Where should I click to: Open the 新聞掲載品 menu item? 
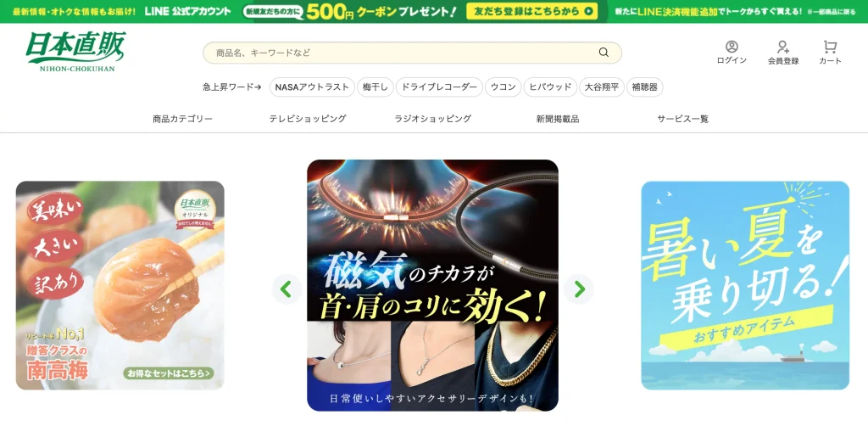558,119
